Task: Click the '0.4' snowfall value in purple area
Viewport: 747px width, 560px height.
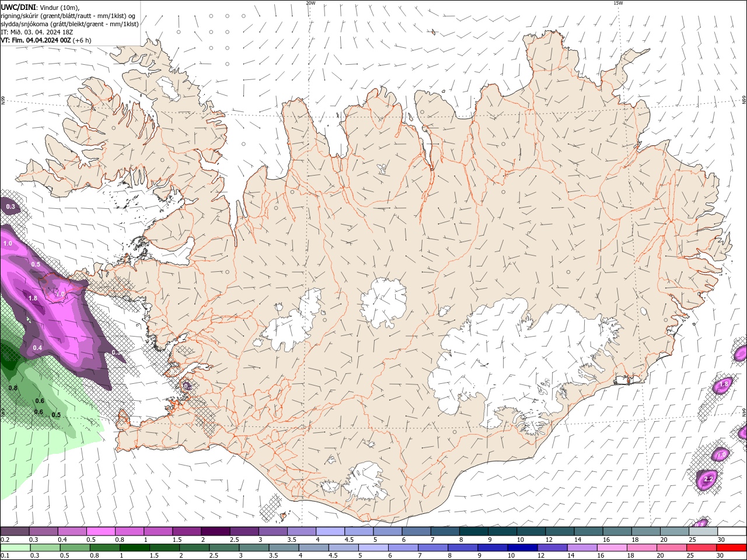Action: (37, 348)
